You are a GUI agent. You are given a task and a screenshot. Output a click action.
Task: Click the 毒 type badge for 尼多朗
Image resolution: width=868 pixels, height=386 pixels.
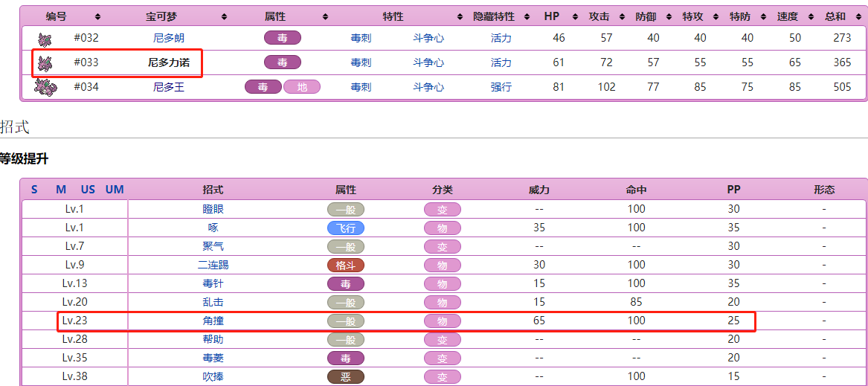tap(283, 38)
